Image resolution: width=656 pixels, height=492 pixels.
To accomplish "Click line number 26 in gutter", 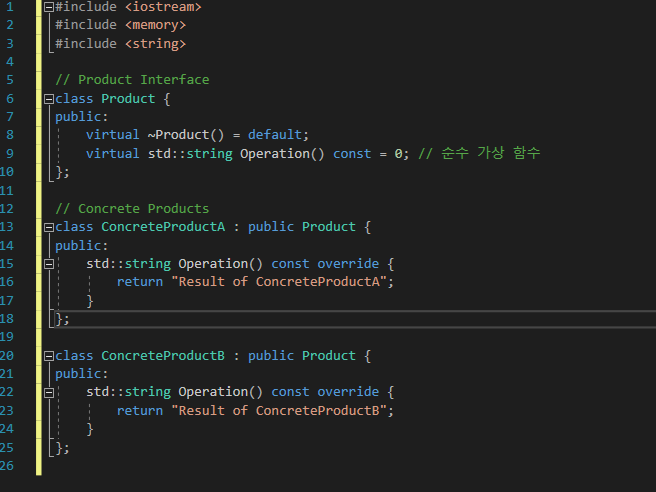I will pyautogui.click(x=7, y=466).
